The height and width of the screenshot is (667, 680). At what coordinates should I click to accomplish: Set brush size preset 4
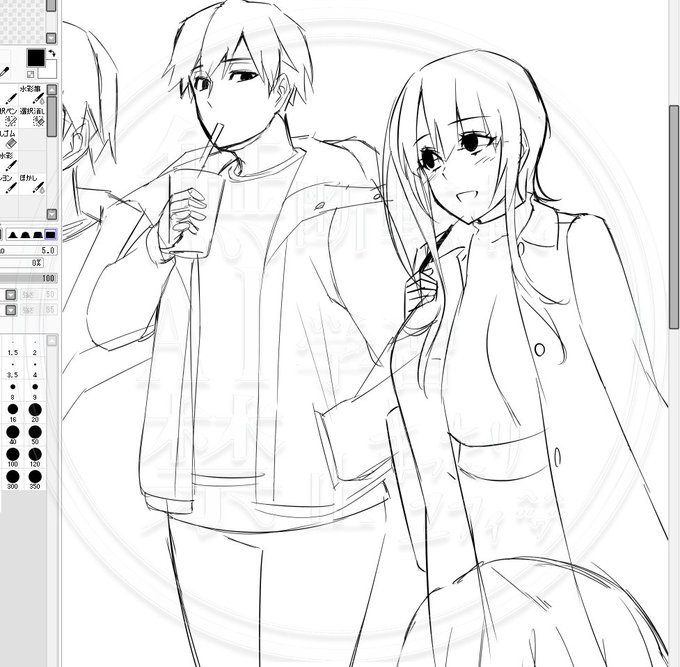click(x=35, y=369)
